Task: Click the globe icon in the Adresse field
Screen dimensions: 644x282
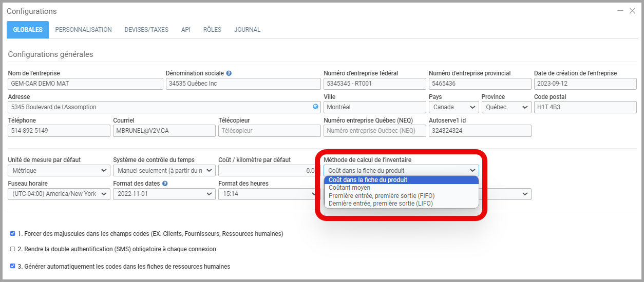Action: tap(316, 107)
